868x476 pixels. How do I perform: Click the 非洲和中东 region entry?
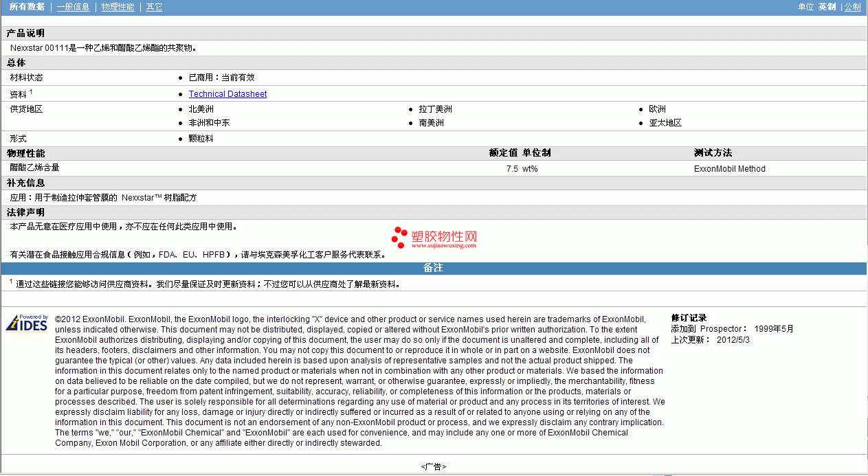coord(210,123)
